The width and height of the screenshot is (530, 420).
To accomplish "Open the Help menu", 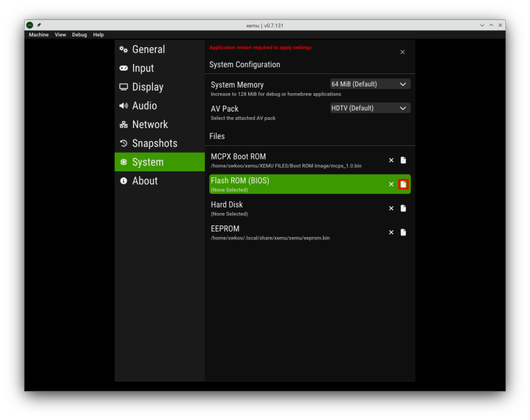I will (x=98, y=35).
